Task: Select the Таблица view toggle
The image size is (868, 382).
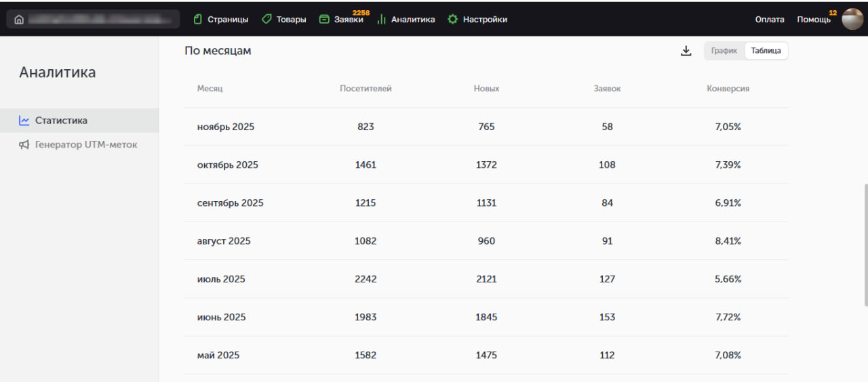Action: 766,51
